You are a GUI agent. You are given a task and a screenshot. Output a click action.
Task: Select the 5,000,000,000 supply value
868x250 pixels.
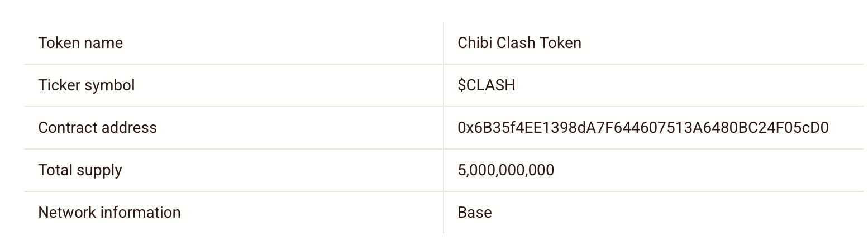pyautogui.click(x=505, y=170)
